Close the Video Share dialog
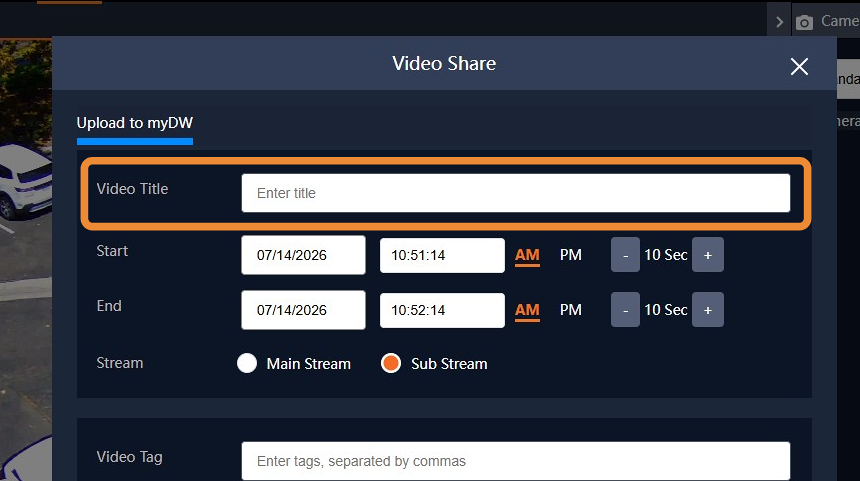Image resolution: width=860 pixels, height=481 pixels. point(799,66)
